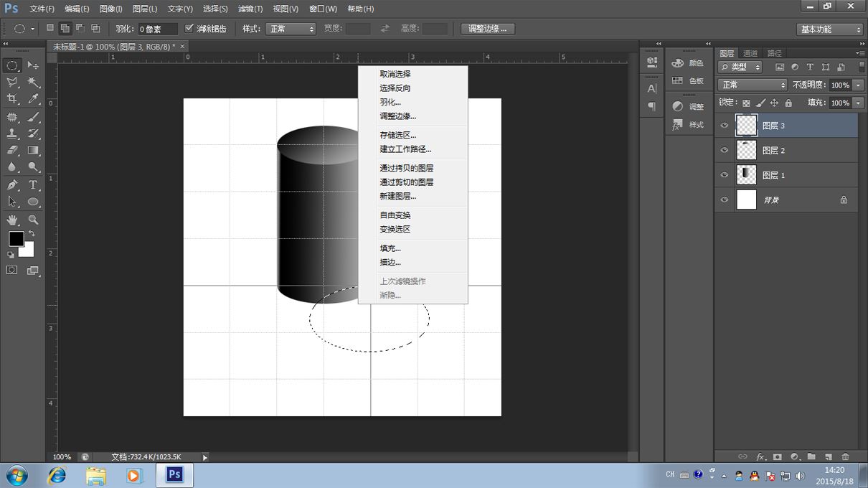The width and height of the screenshot is (868, 488).
Task: Select the Dodge tool
Action: [33, 167]
